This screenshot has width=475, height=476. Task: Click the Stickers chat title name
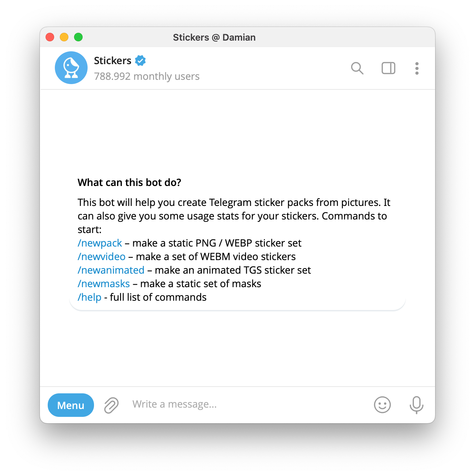[113, 61]
